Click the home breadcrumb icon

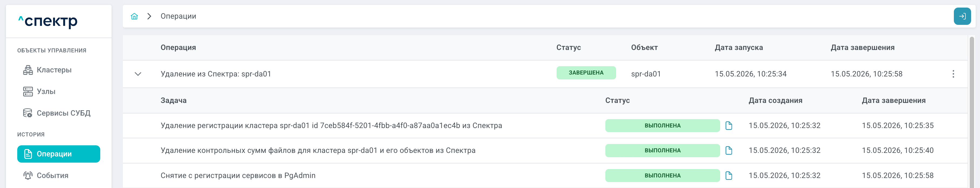tap(134, 16)
